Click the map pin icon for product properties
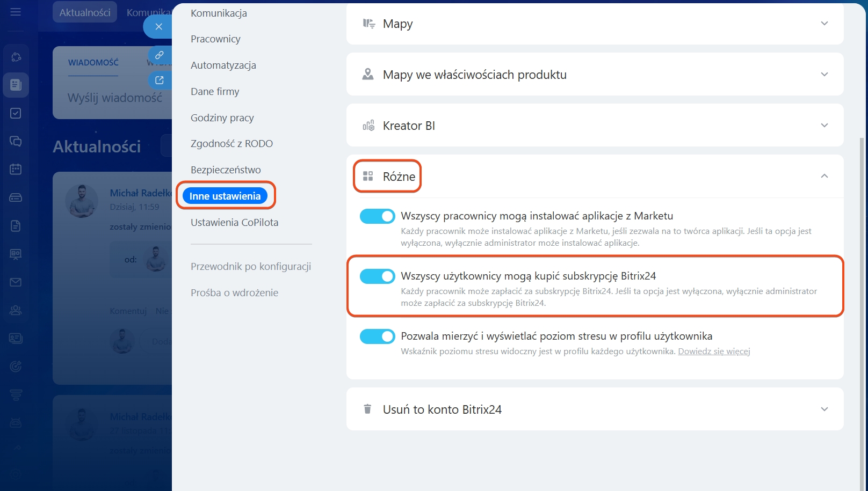 point(368,74)
